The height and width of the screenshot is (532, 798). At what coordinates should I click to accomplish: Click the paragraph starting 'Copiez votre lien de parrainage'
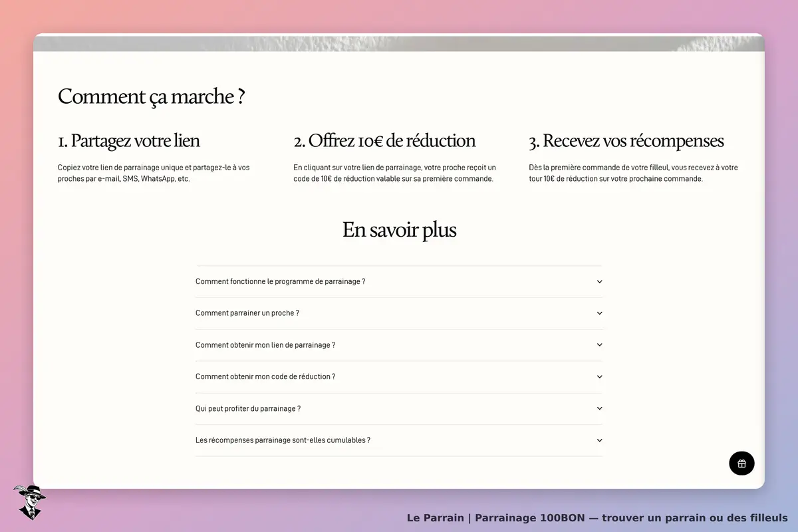point(154,173)
